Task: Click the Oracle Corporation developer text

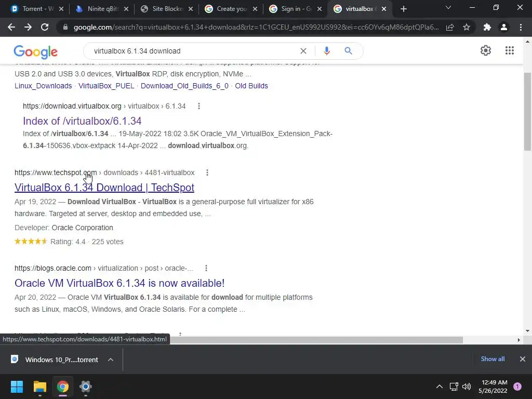Action: (x=83, y=228)
